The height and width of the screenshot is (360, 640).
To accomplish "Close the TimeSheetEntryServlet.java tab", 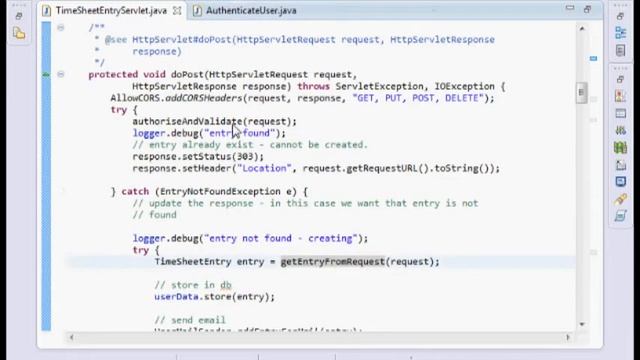I will (x=177, y=11).
